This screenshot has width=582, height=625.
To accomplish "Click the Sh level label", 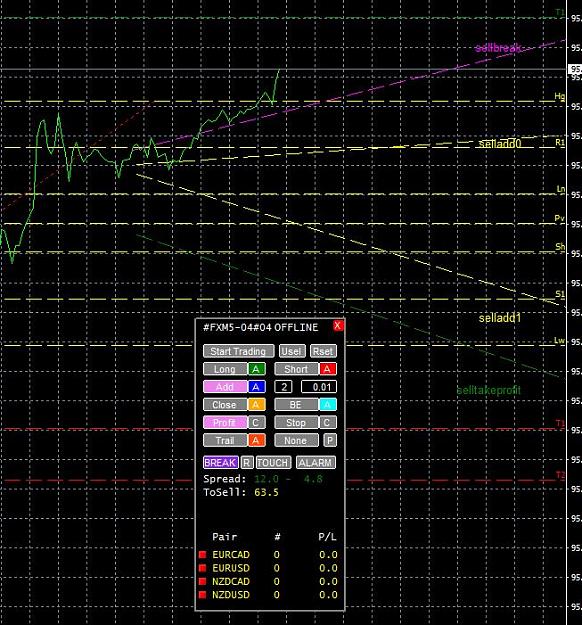I will 560,247.
